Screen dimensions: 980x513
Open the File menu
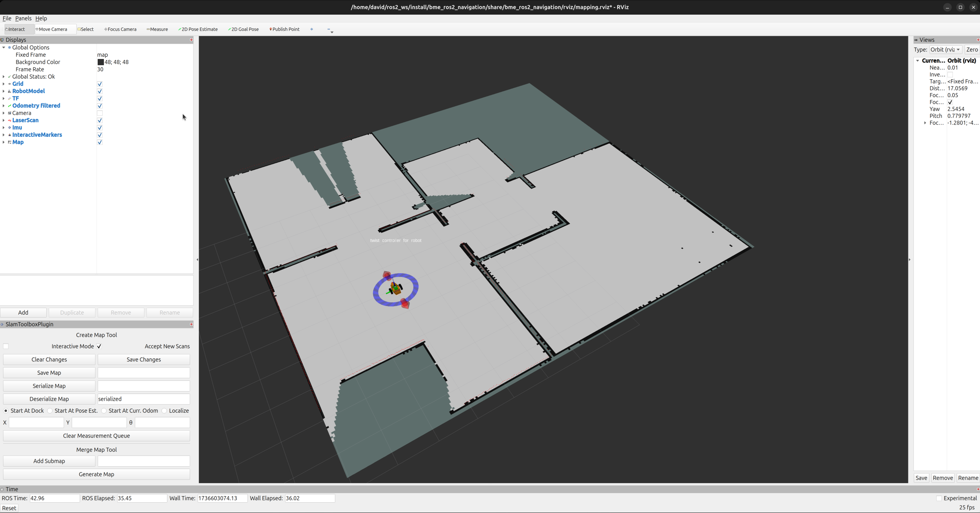(7, 18)
